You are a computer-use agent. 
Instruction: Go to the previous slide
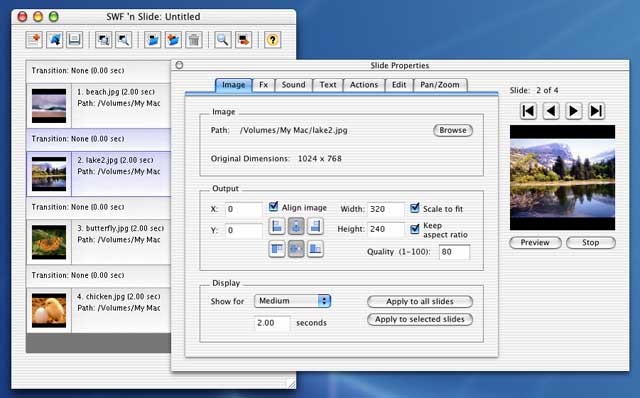tap(551, 111)
